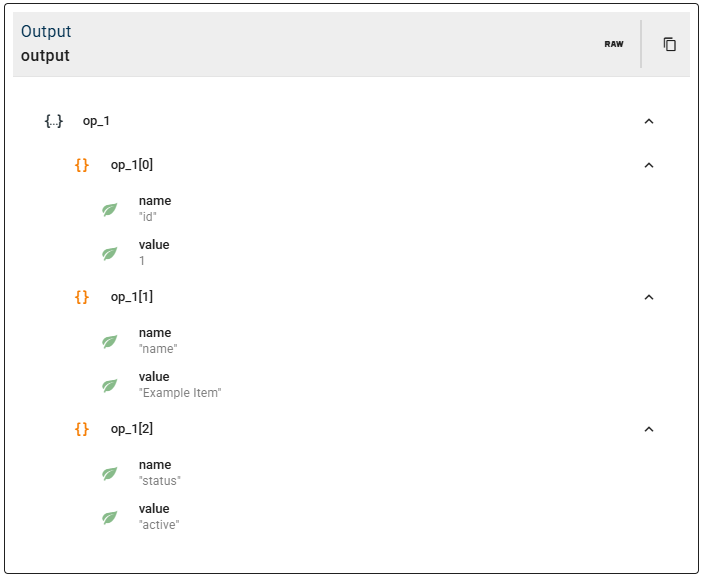
Task: Toggle RAW output view
Action: pyautogui.click(x=614, y=44)
